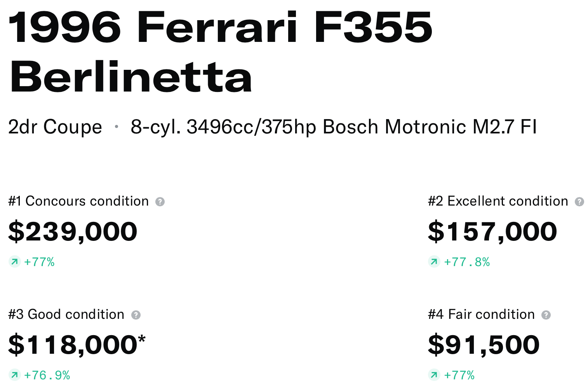The height and width of the screenshot is (391, 588).
Task: Click the 1996 Ferrari F355 Berlinetta title
Action: (220, 52)
